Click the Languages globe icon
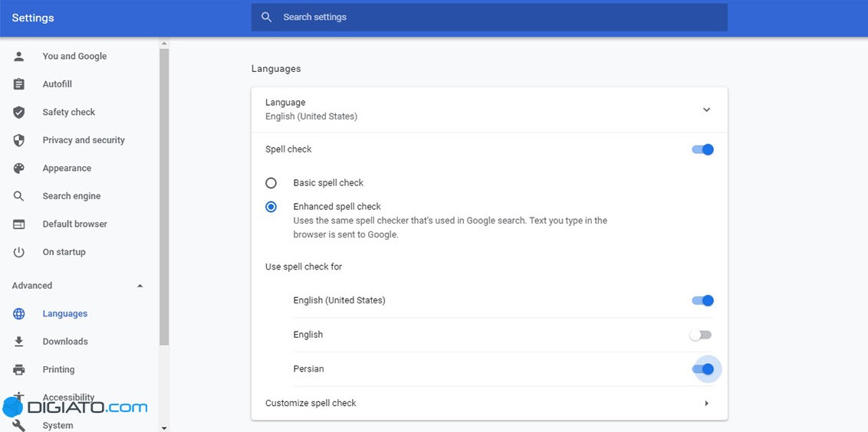 [19, 314]
